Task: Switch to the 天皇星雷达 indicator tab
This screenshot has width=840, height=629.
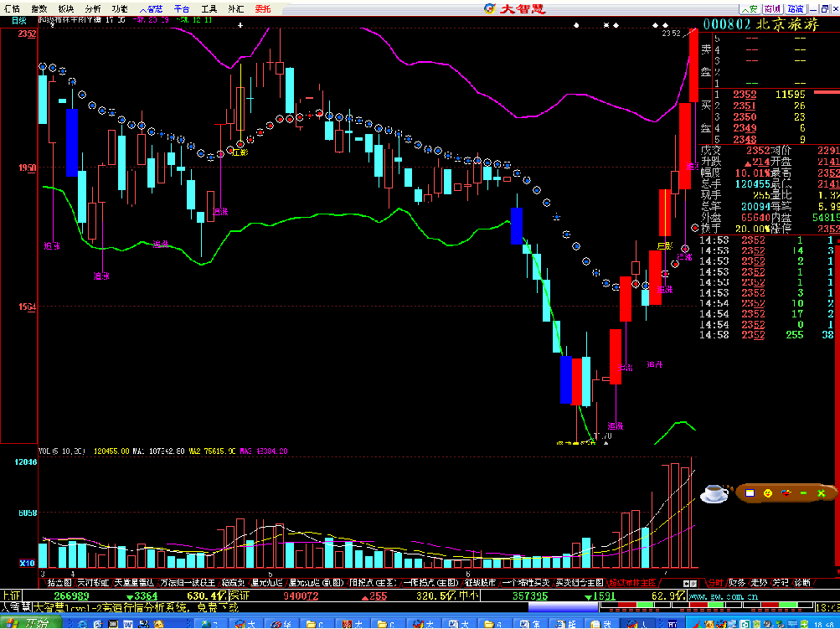Action: pyautogui.click(x=134, y=582)
